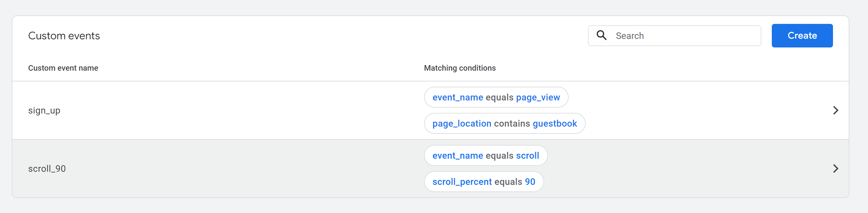Click the search magnifier icon
868x213 pixels.
(x=601, y=35)
